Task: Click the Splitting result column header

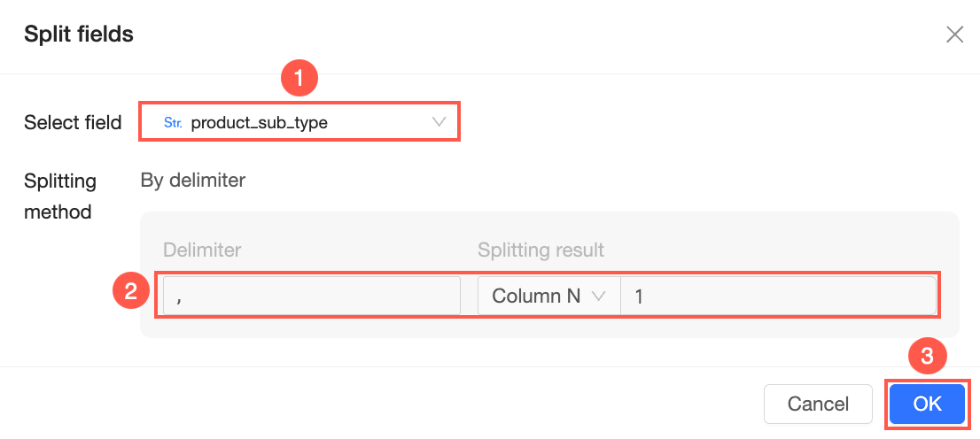Action: (x=541, y=250)
